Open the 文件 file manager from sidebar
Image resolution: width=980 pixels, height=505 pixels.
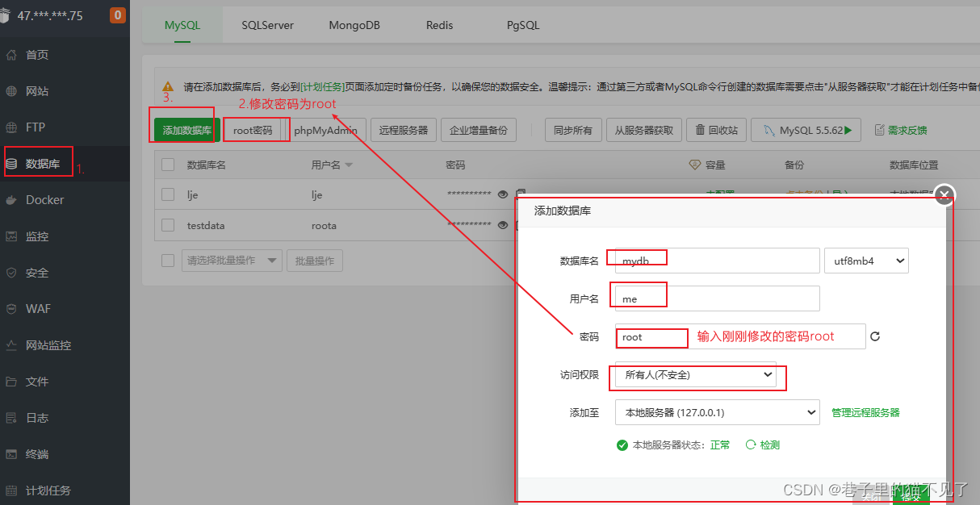coord(38,382)
